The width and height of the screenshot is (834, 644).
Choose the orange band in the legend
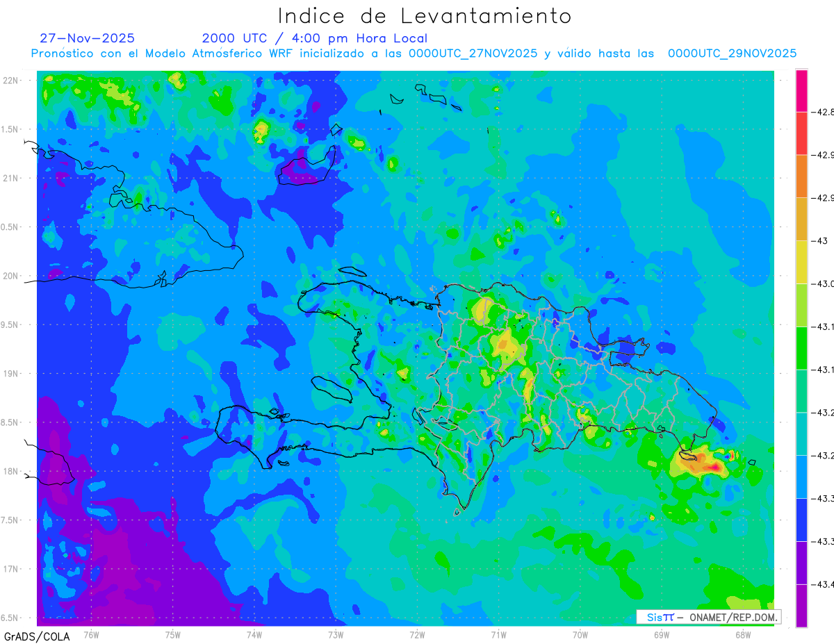[x=801, y=176]
